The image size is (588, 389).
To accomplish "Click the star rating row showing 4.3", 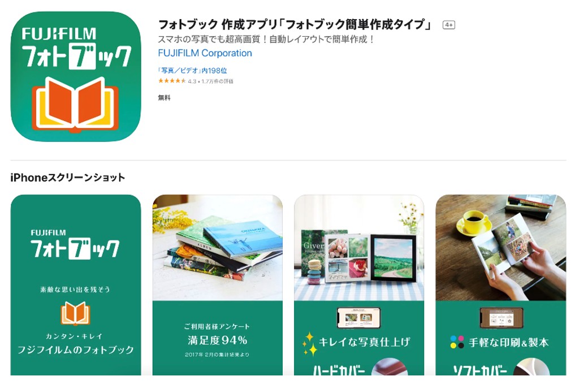I will [x=196, y=81].
